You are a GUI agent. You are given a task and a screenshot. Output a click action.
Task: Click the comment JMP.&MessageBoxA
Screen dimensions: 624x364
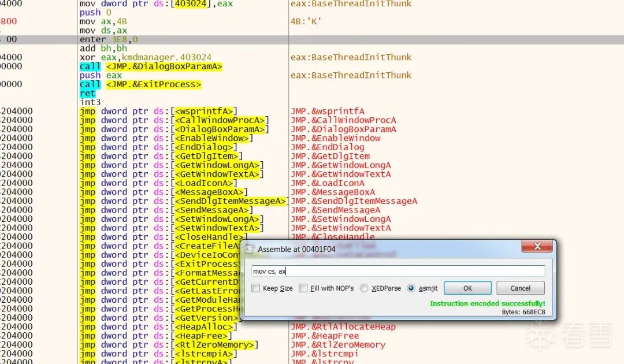(333, 192)
